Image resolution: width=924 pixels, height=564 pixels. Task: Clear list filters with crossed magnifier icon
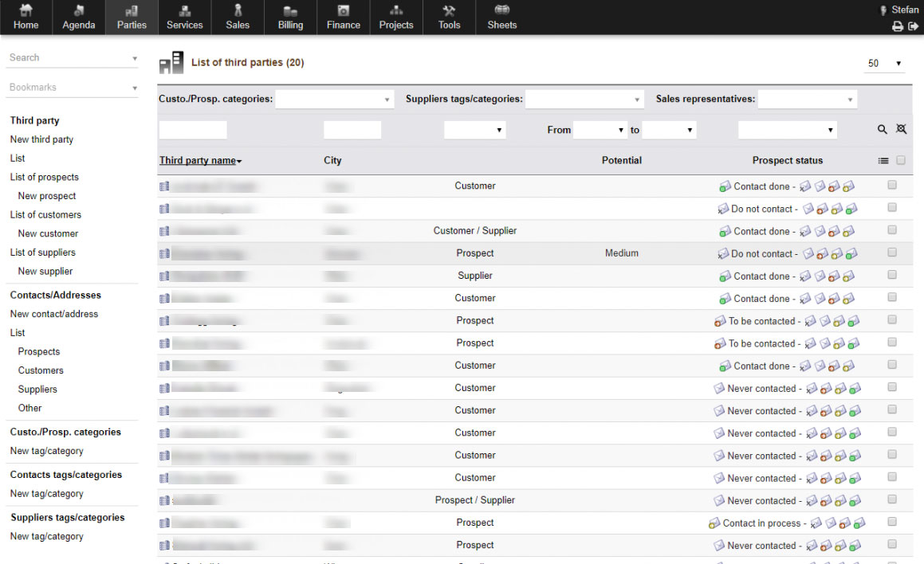(901, 129)
